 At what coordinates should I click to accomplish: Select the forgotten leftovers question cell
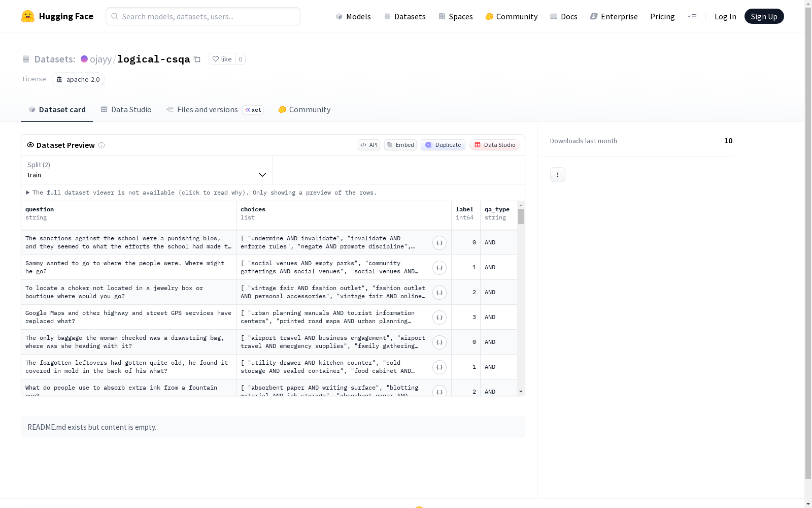[129, 367]
